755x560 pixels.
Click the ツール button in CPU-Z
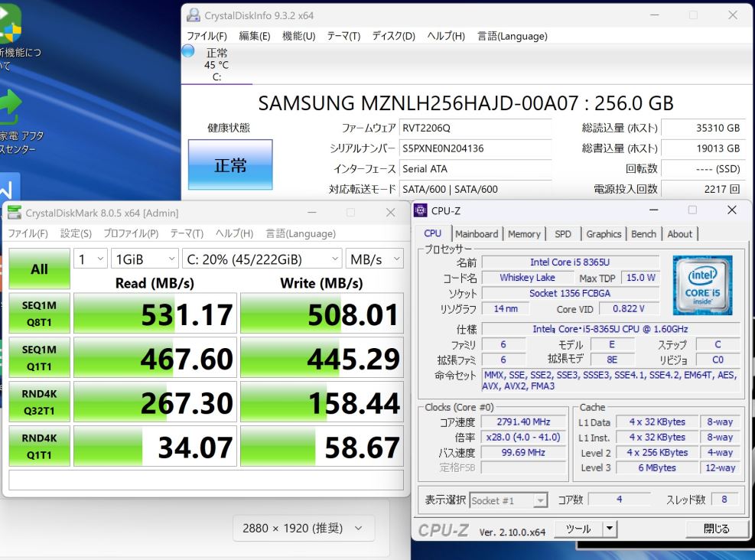pos(579,529)
